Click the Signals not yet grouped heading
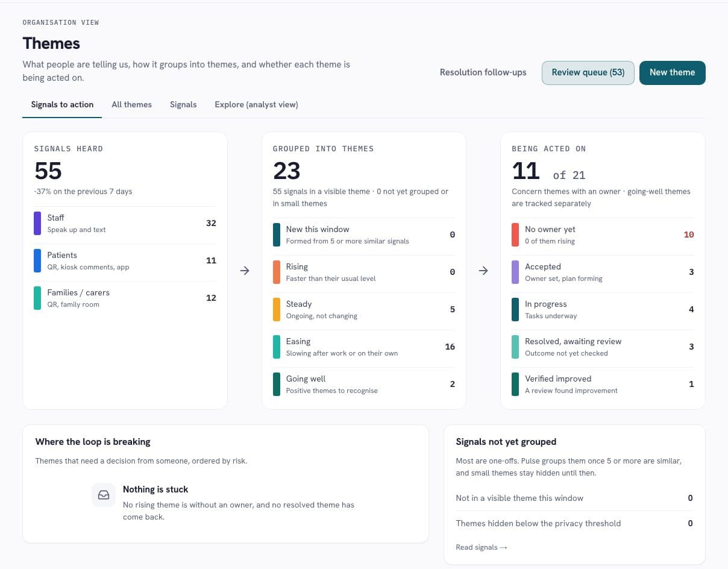This screenshot has height=569, width=728. coord(506,442)
